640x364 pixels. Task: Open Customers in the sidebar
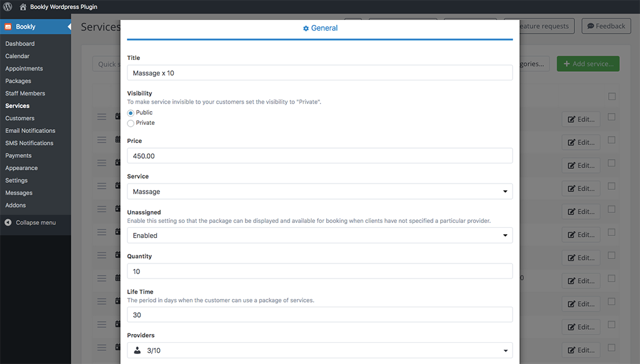coord(19,118)
